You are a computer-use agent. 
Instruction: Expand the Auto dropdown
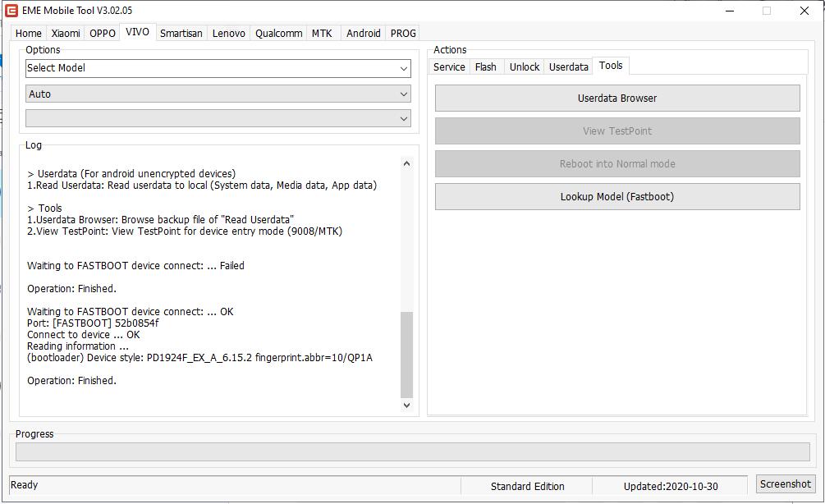click(x=218, y=94)
